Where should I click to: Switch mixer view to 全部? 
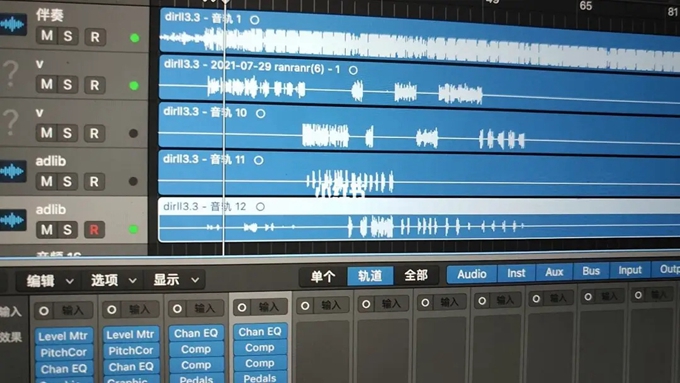point(416,275)
